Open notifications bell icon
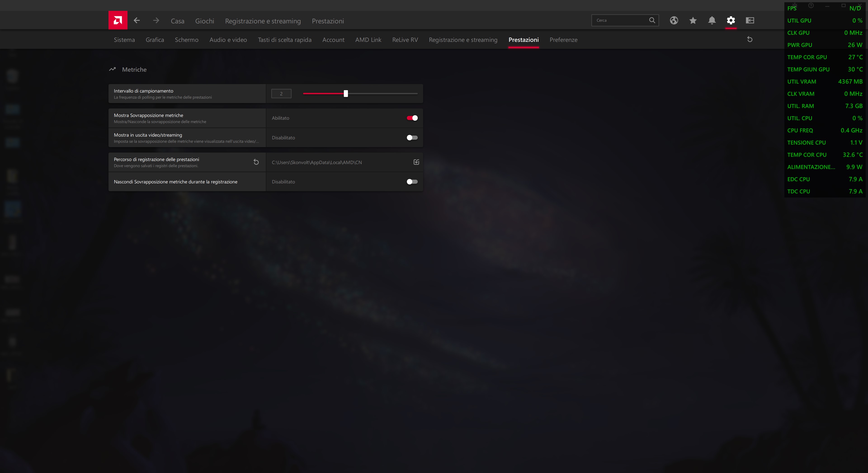The width and height of the screenshot is (868, 473). (x=712, y=20)
